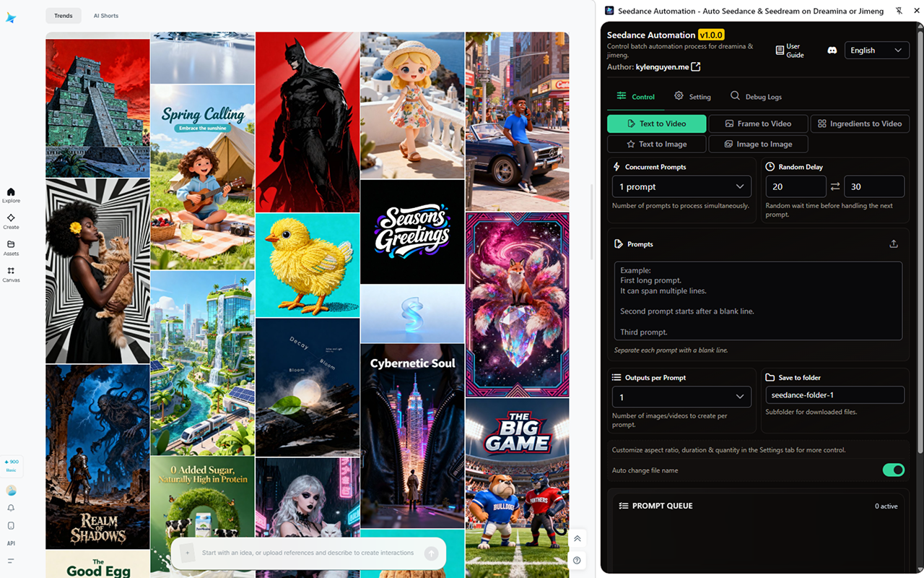Click the external link icon beside author

tap(696, 66)
